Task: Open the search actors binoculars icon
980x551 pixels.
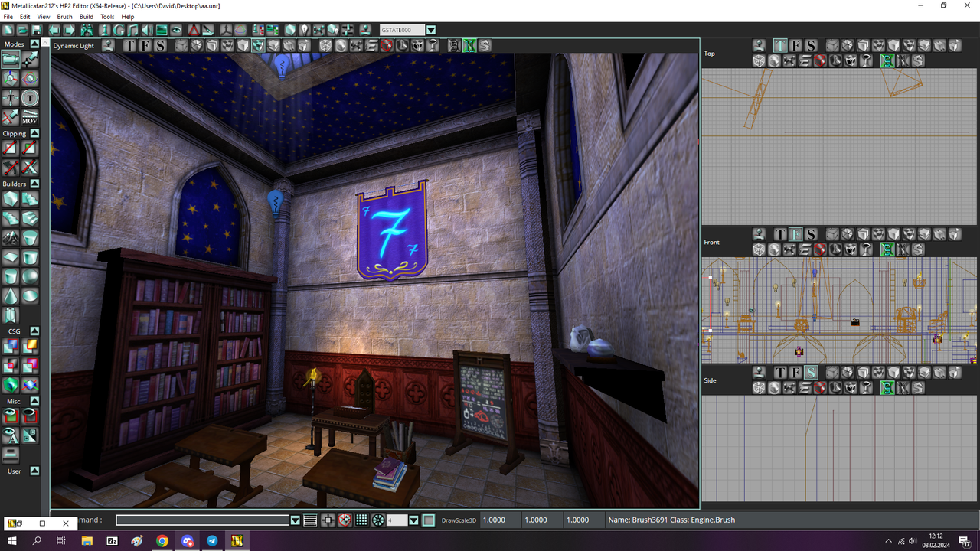Action: click(x=87, y=30)
